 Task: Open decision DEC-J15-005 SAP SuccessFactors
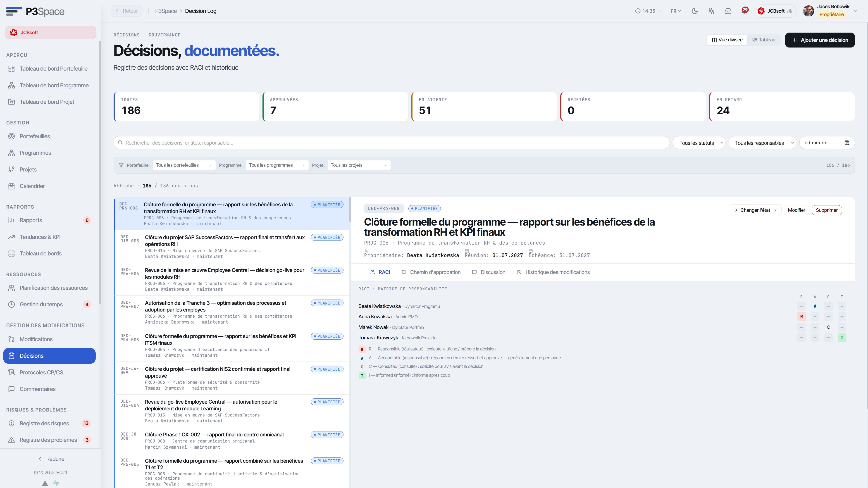point(231,247)
